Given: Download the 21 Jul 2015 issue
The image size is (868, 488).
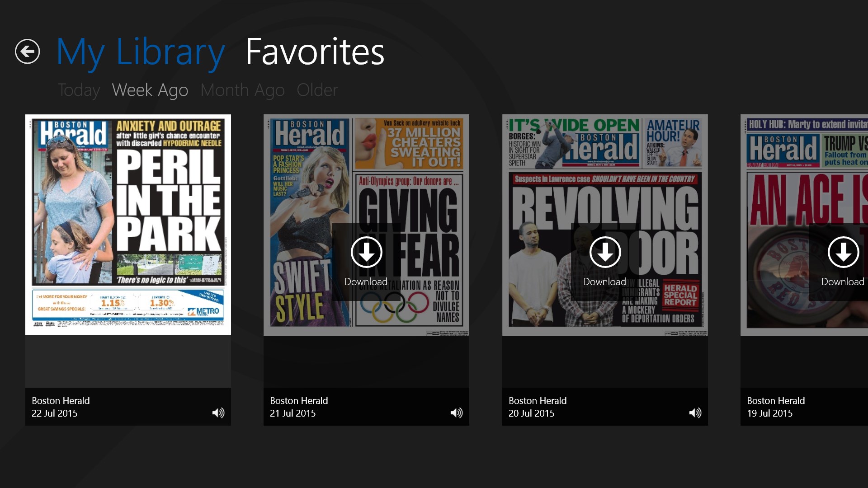Looking at the screenshot, I should (366, 253).
